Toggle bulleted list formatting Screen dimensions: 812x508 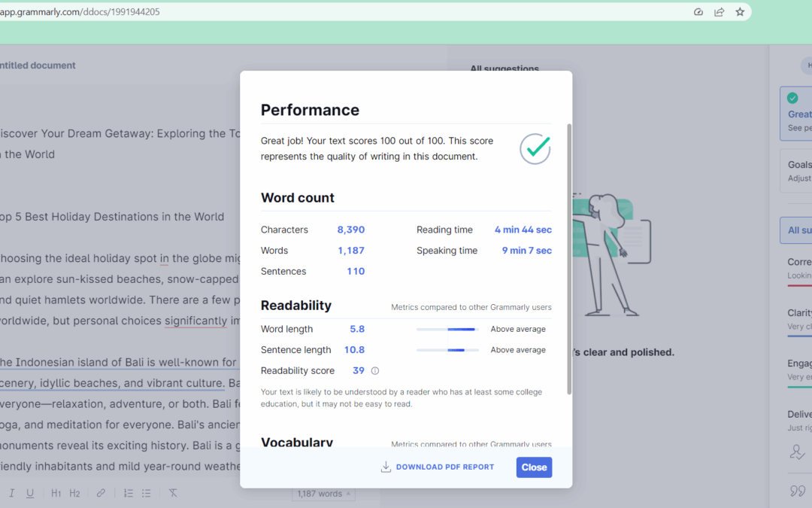[x=147, y=494]
